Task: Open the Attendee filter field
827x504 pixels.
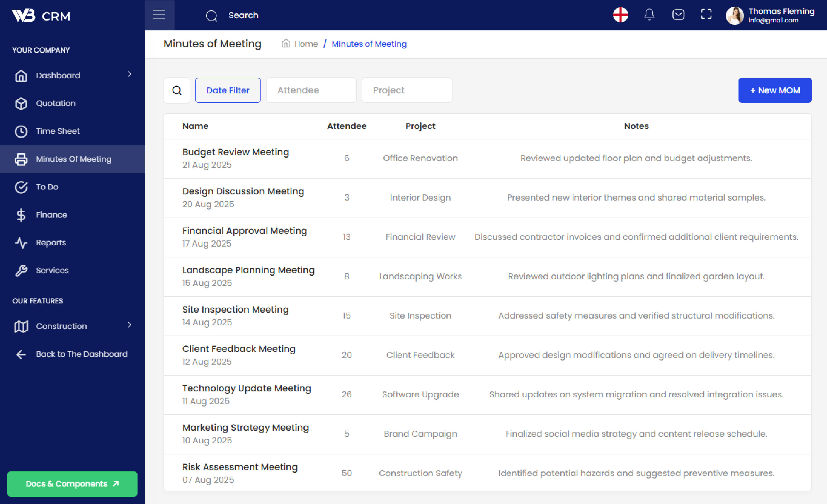Action: click(311, 90)
